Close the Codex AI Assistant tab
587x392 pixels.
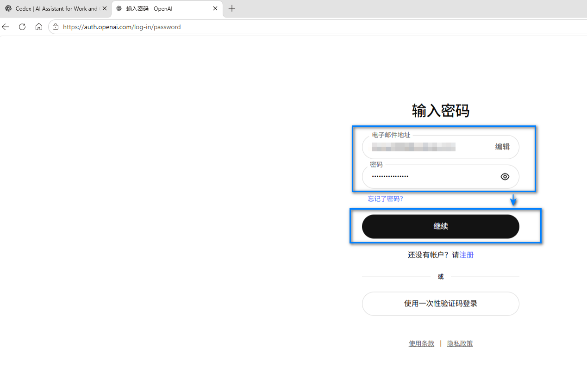pyautogui.click(x=105, y=8)
